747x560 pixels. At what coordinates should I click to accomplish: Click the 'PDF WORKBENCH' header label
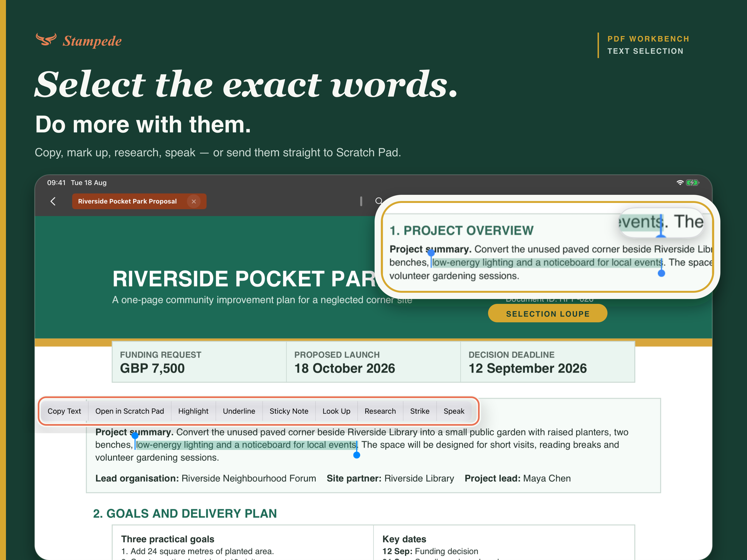(x=648, y=39)
